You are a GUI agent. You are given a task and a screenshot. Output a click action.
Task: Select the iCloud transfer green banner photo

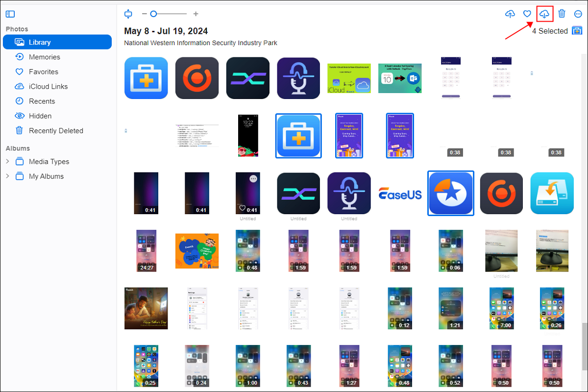pos(349,78)
